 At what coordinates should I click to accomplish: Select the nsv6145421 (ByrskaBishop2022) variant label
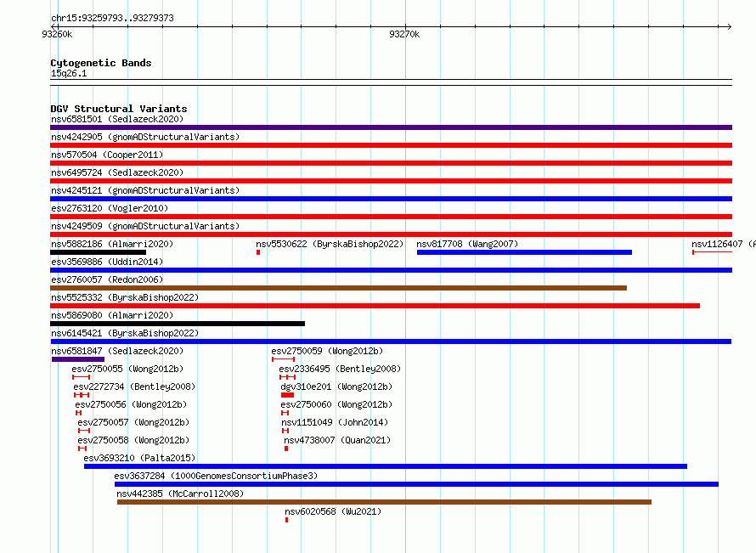click(x=125, y=333)
